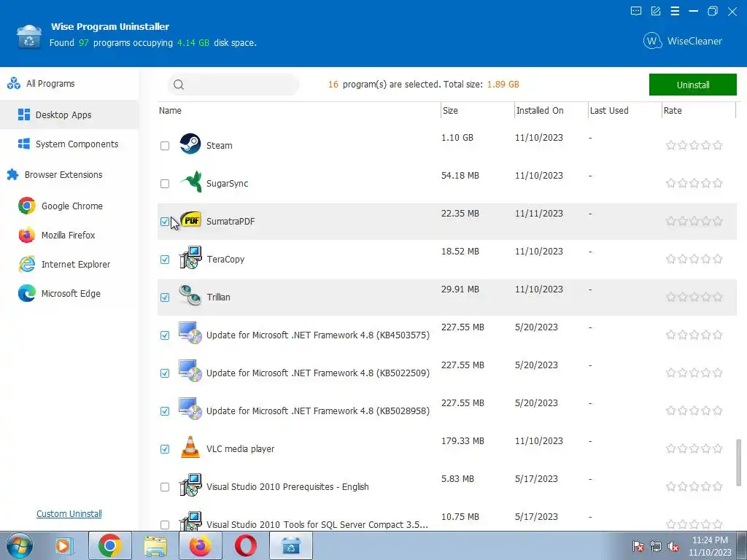This screenshot has height=560, width=747.
Task: Check Visual Studio 2010 Prerequisites checkbox
Action: pos(165,487)
